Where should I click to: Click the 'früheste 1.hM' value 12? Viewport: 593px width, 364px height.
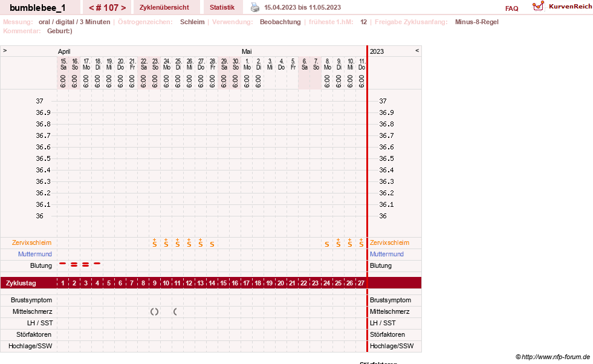(x=363, y=22)
